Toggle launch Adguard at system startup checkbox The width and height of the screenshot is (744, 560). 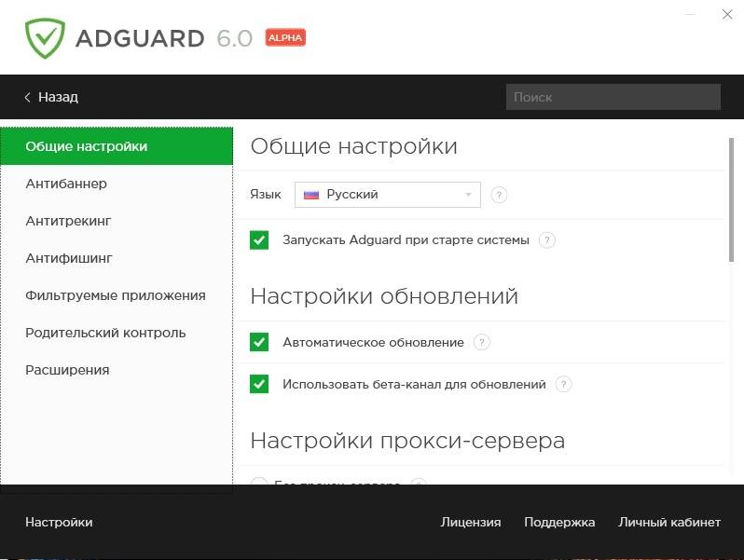259,239
